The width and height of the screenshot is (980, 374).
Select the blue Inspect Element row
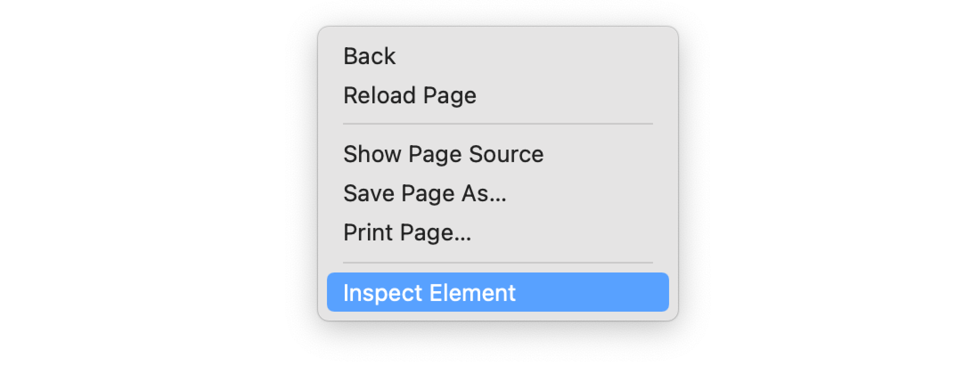[498, 293]
